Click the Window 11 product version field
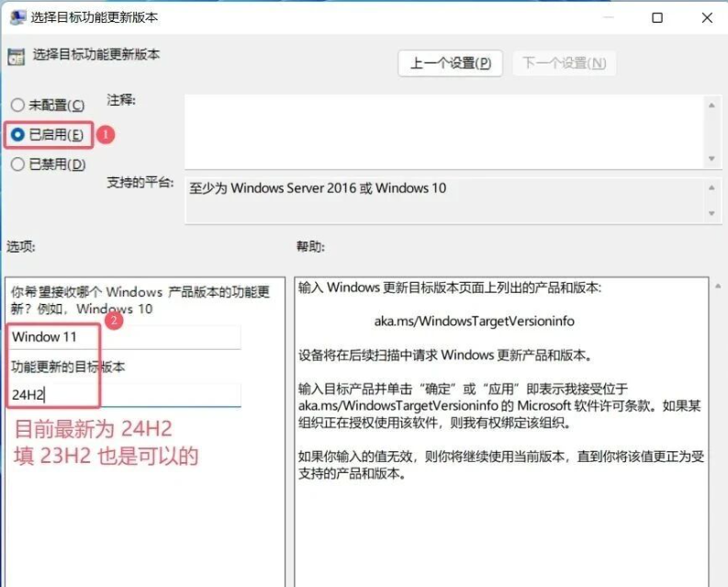728x587 pixels. point(125,337)
